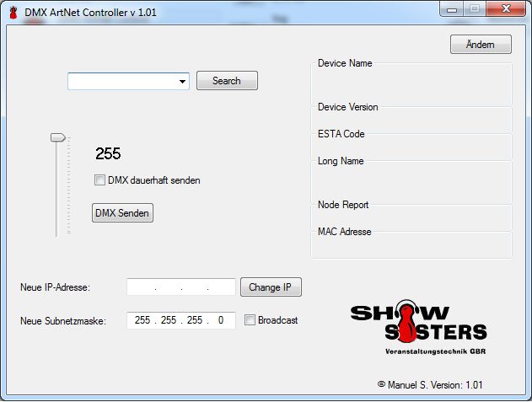Select first octet of Neue Subnetzmaske
This screenshot has width=532, height=402.
coord(142,320)
